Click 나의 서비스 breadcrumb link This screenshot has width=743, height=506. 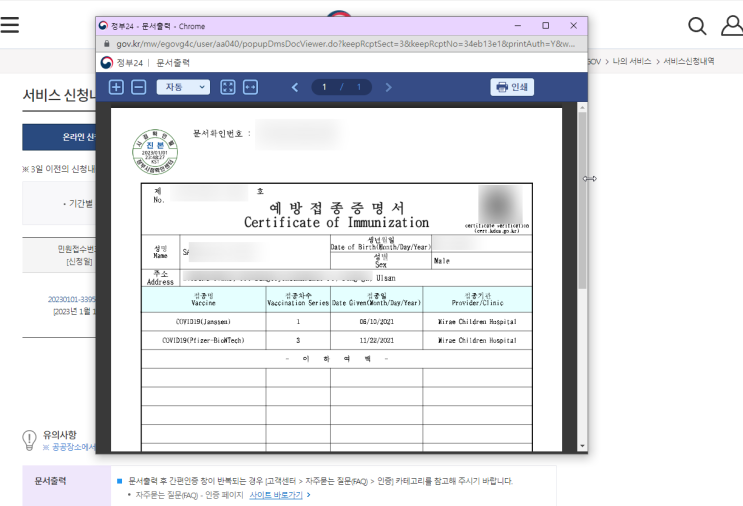632,61
